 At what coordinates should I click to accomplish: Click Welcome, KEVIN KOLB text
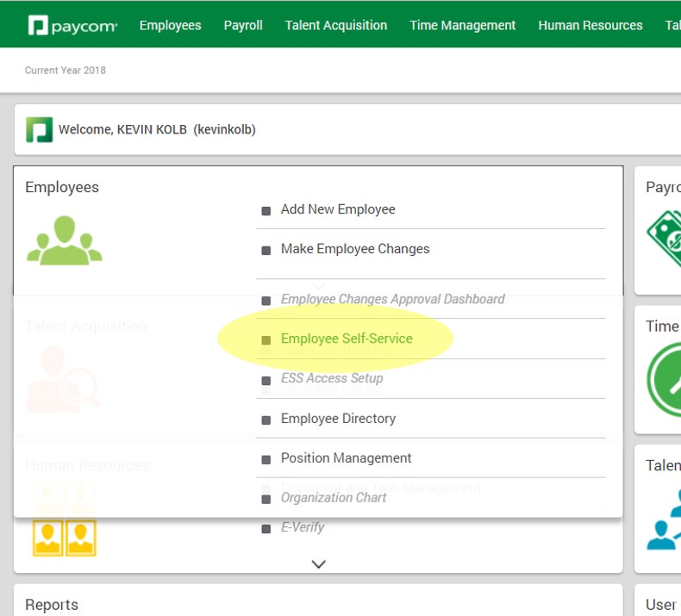tap(157, 129)
